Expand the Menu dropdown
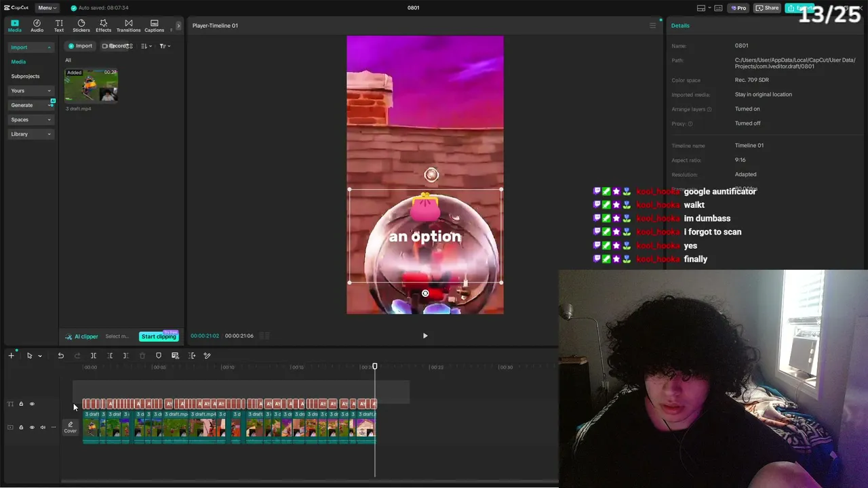Screen dimensions: 868x488 [47, 8]
